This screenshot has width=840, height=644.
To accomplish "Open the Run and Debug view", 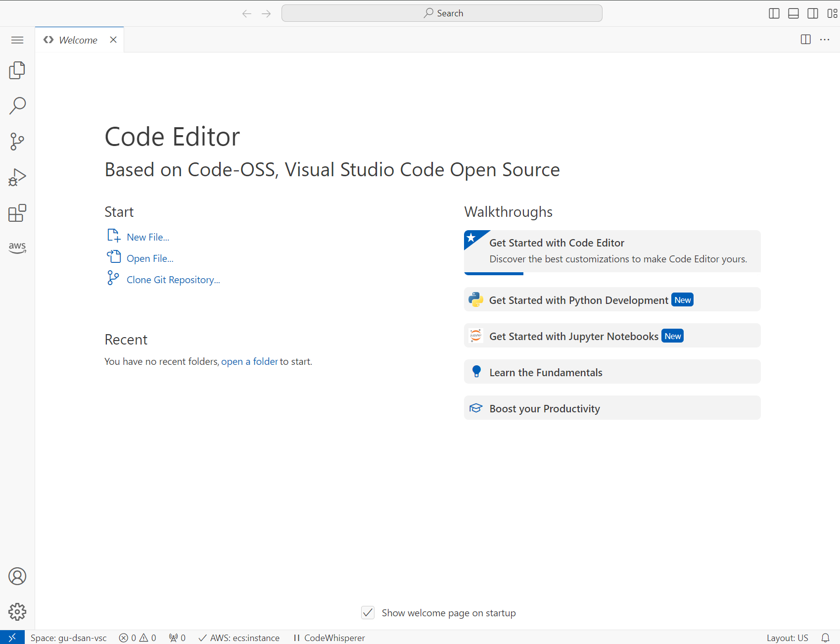I will (x=17, y=177).
